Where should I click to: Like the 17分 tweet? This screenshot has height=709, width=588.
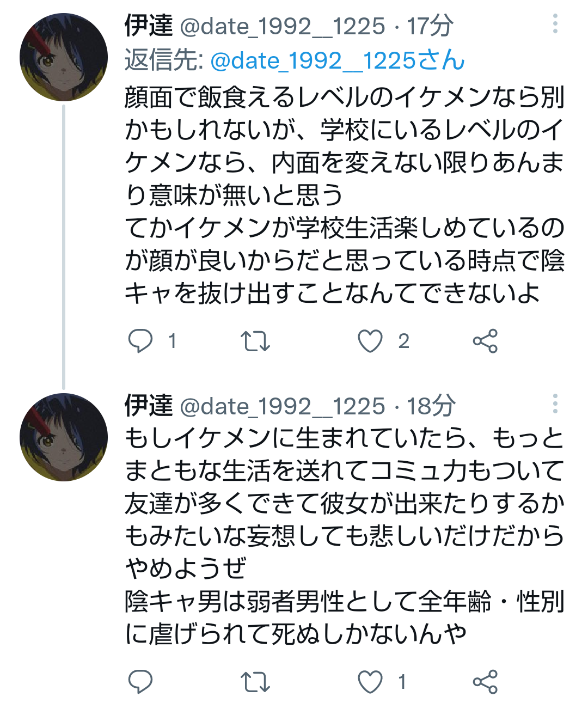coord(370,341)
